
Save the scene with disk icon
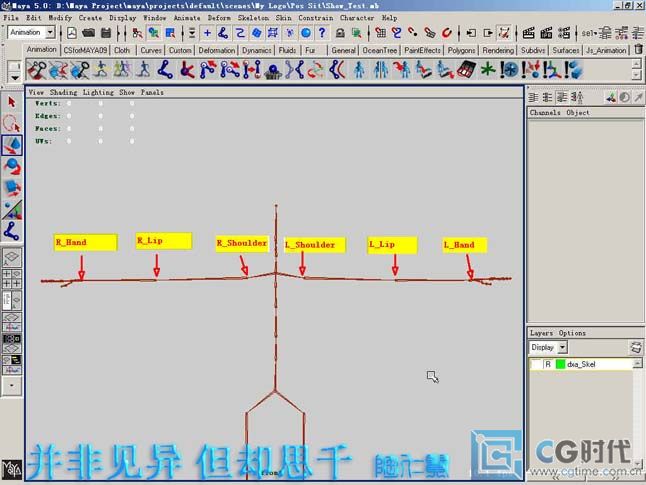tap(106, 33)
